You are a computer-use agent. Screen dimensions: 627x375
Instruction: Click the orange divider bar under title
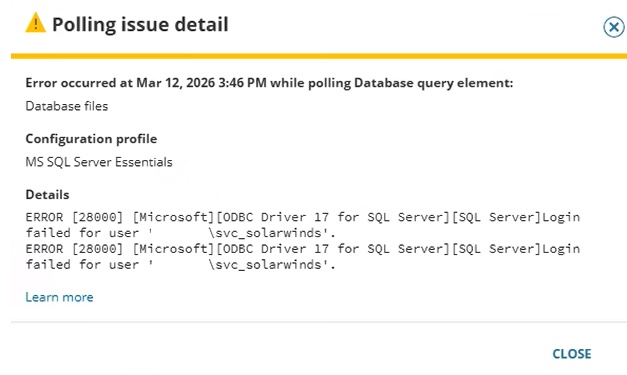[319, 56]
